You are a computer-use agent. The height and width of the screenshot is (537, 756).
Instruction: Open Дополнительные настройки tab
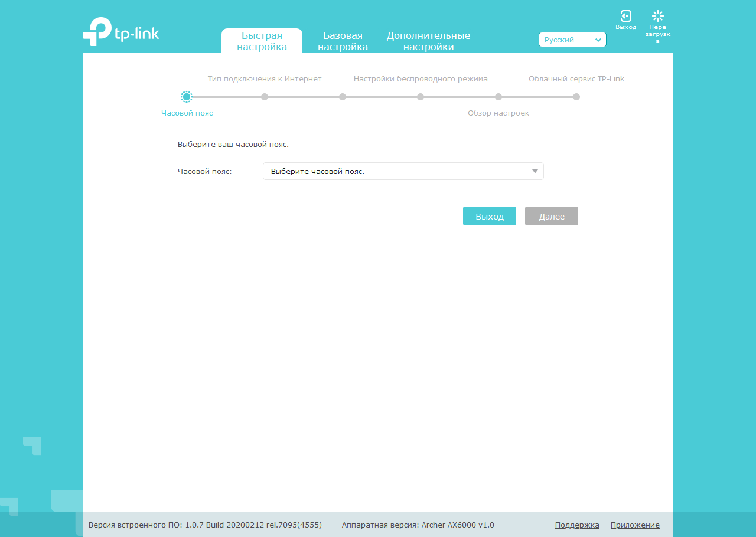(428, 41)
